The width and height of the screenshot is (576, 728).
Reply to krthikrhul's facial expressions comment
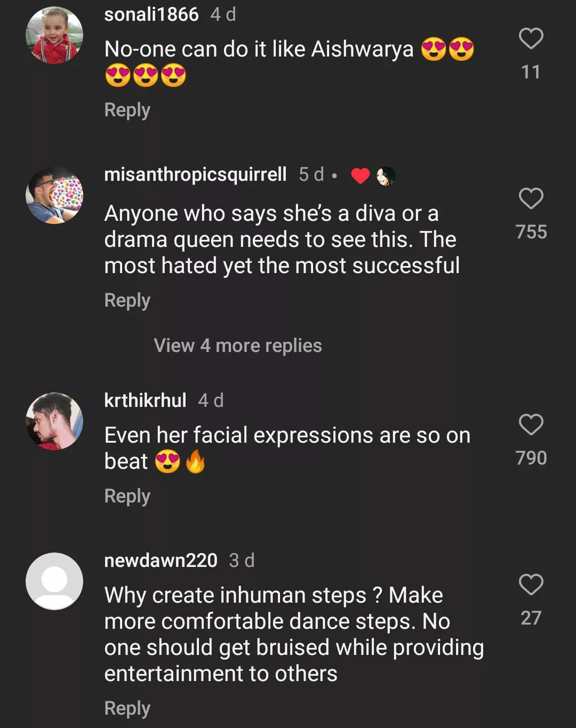coord(127,496)
